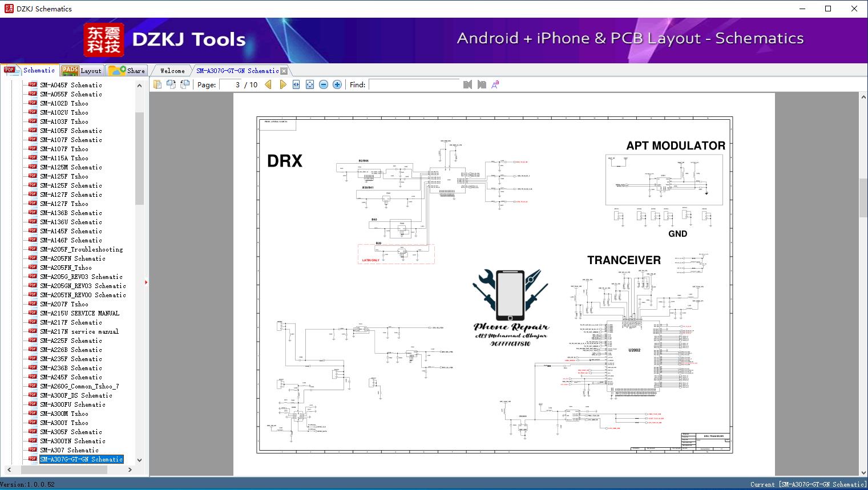
Task: Close the SM-A307G-GT-GN Schematic tab
Action: coord(284,71)
